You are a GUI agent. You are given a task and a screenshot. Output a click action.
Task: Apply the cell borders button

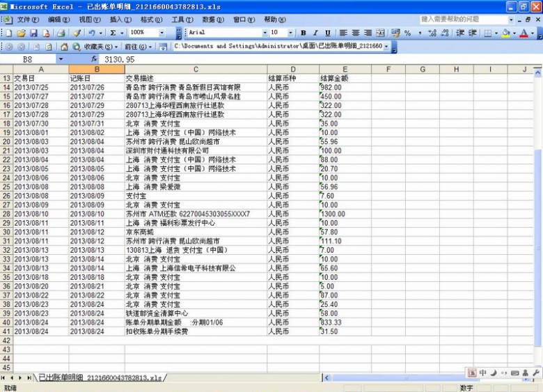click(x=487, y=33)
